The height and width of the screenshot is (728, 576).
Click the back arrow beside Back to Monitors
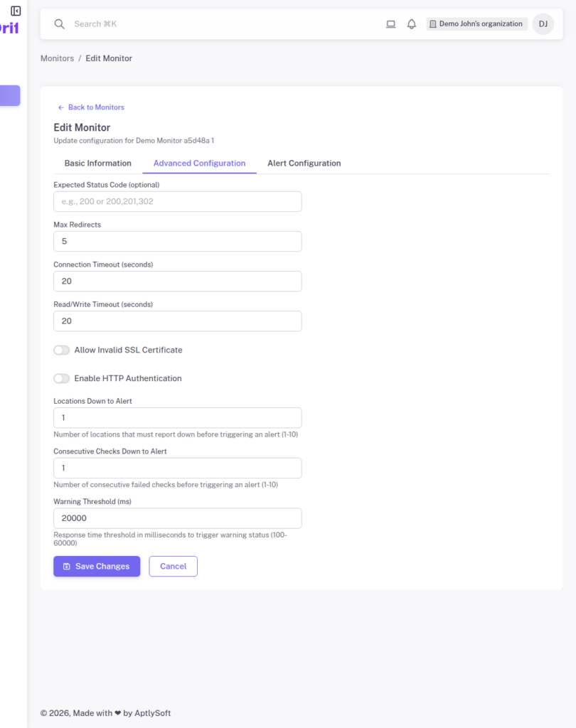(x=60, y=107)
